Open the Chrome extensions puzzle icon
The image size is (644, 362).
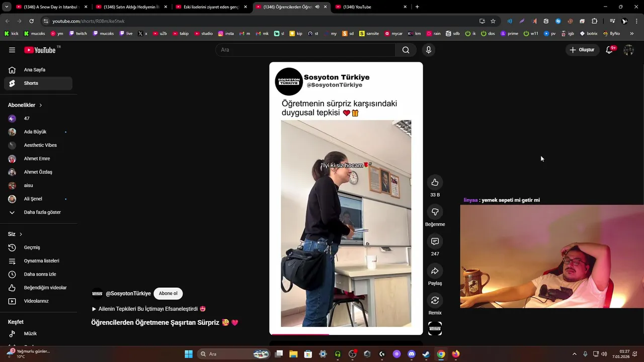tap(594, 21)
